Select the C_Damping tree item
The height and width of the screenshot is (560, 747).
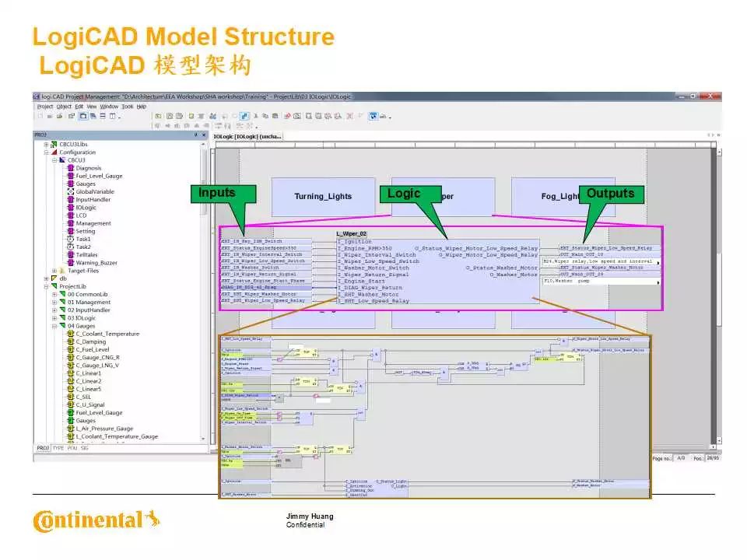pyautogui.click(x=90, y=341)
